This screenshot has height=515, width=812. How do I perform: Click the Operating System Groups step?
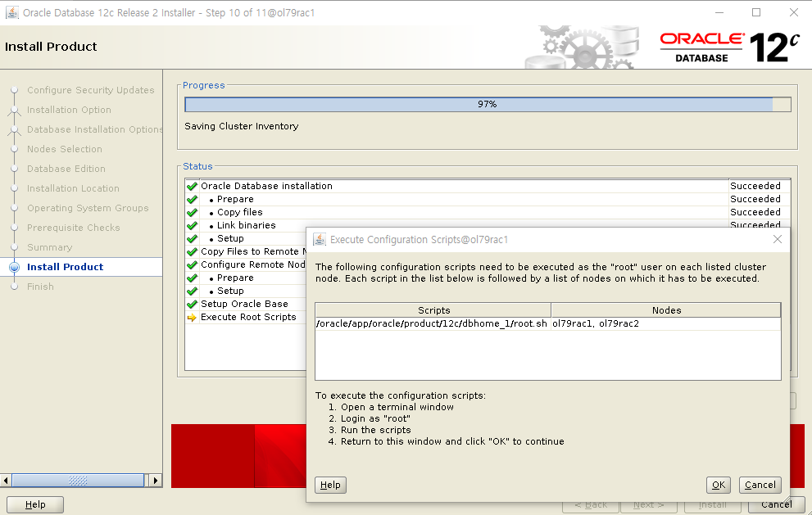[x=88, y=208]
